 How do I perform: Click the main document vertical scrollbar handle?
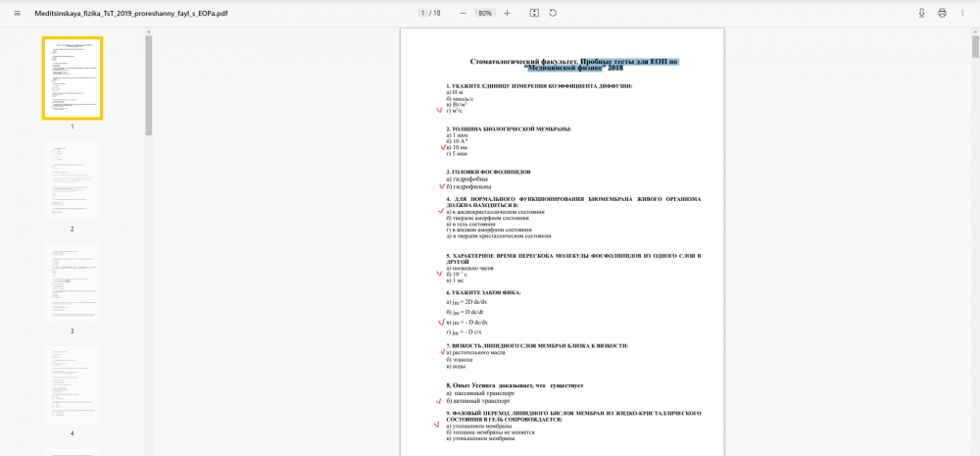[975, 47]
